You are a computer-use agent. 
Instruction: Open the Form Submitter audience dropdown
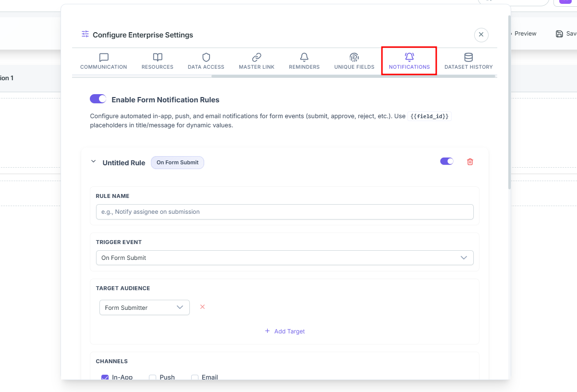(x=145, y=307)
